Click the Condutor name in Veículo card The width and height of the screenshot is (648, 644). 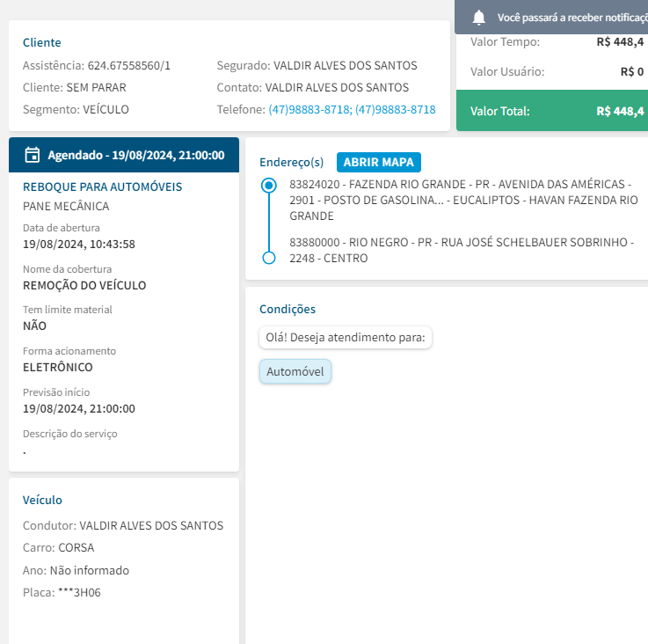pyautogui.click(x=151, y=525)
